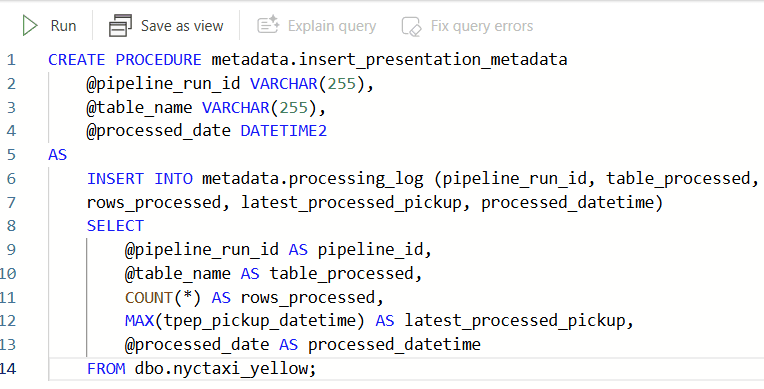Screen dimensions: 764x389
Task: Click the @pipeline_run_id parameter on line 2
Action: pos(164,84)
